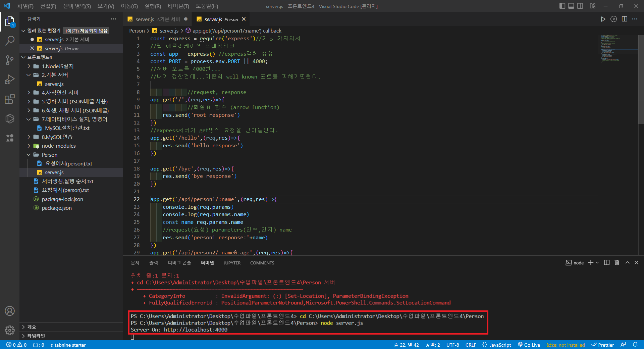Click the Split Editor icon in editor toolbar
The height and width of the screenshot is (349, 644).
point(624,19)
